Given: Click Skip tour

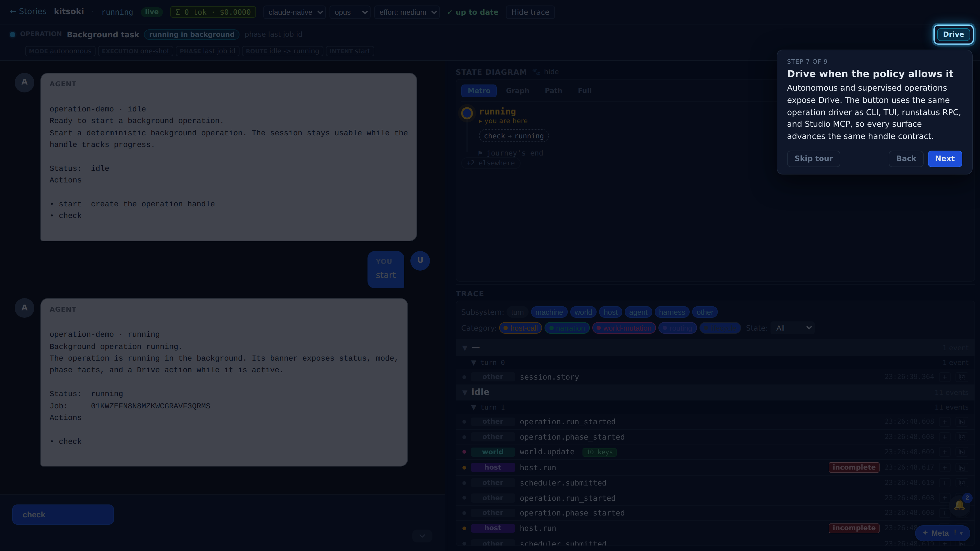Looking at the screenshot, I should [x=813, y=159].
